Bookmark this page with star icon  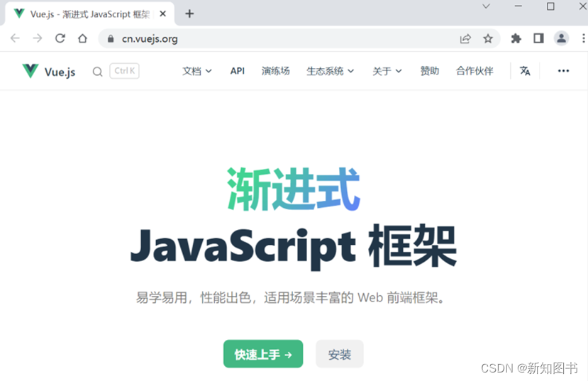coord(488,38)
